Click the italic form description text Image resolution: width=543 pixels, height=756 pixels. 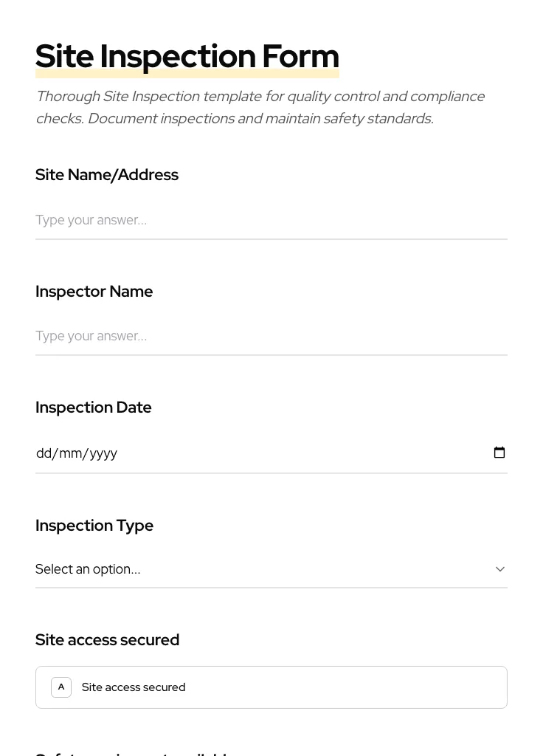pyautogui.click(x=260, y=108)
